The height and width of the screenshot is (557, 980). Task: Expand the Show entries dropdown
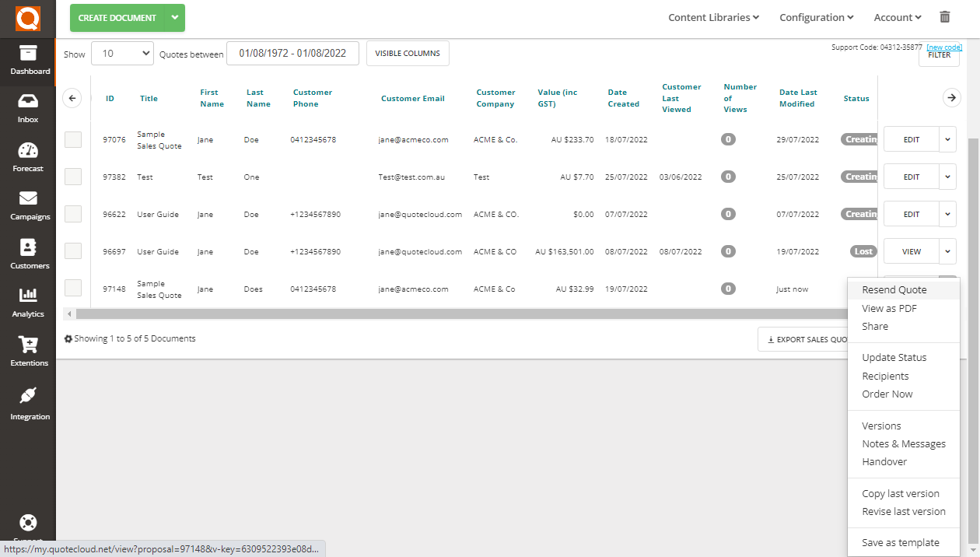pyautogui.click(x=121, y=53)
